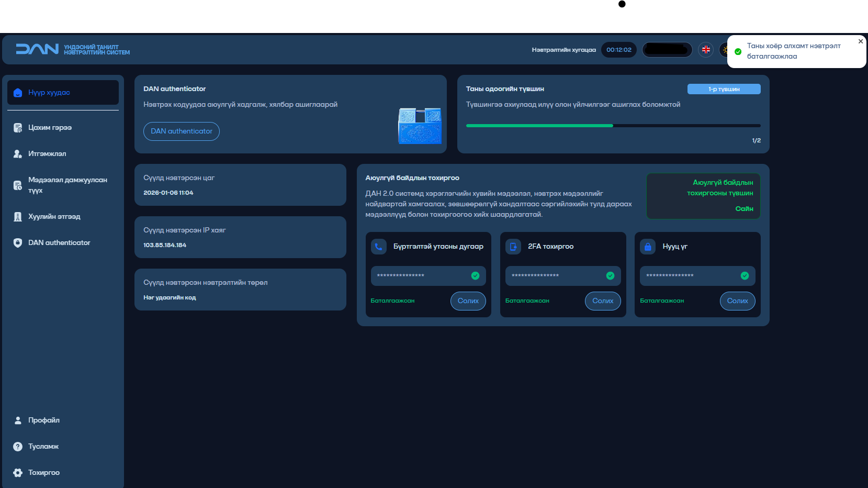The height and width of the screenshot is (488, 868).
Task: Click the Сүүлд нэвтэрсэн IP хаяг label
Action: click(185, 230)
